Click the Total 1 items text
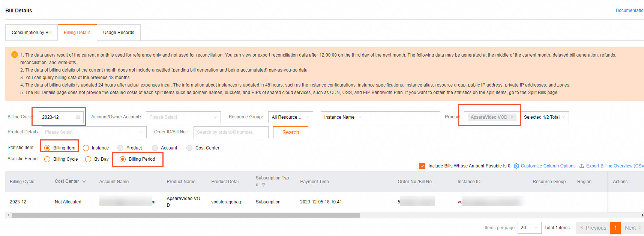This screenshot has height=236, width=644. point(557,228)
